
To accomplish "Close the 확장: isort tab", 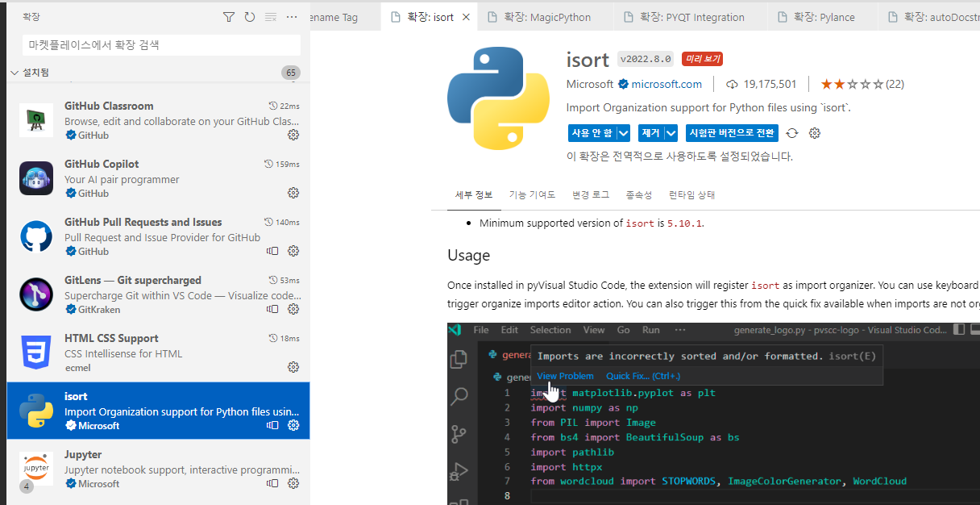I will click(x=466, y=17).
